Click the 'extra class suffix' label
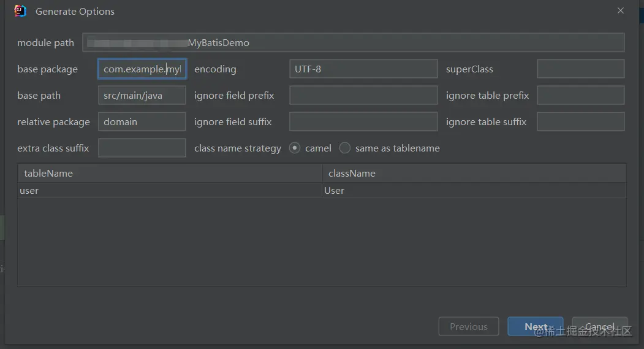Screen dimensions: 644x349 tap(53, 148)
